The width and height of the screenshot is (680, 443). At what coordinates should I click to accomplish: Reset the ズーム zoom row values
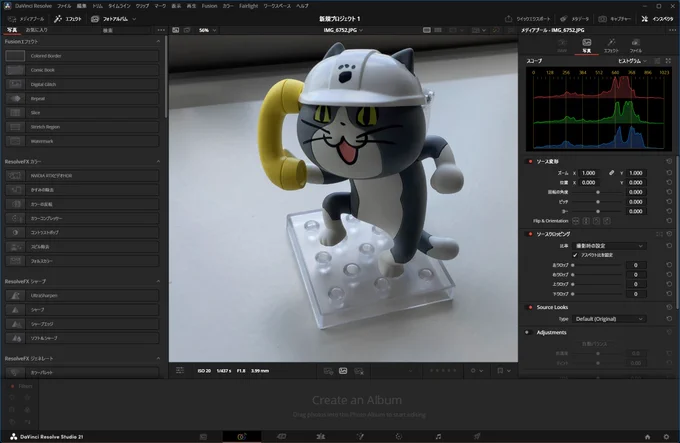669,173
